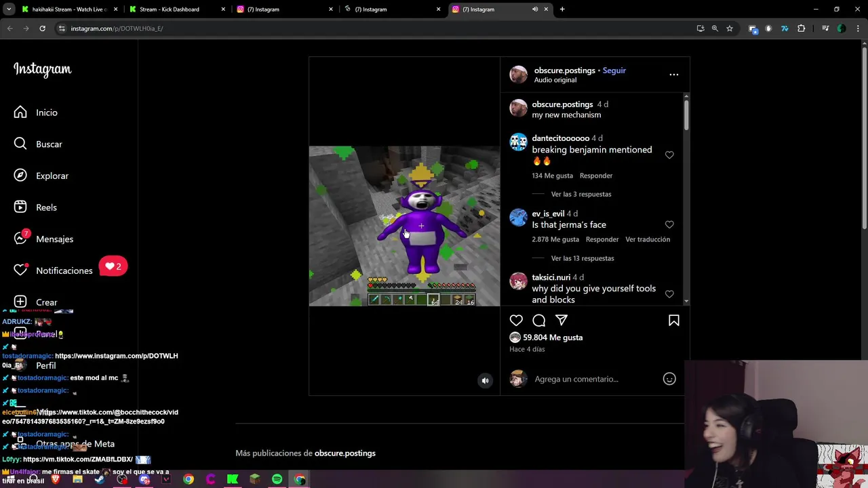Play or pause the Minecraft video

pyautogui.click(x=404, y=226)
